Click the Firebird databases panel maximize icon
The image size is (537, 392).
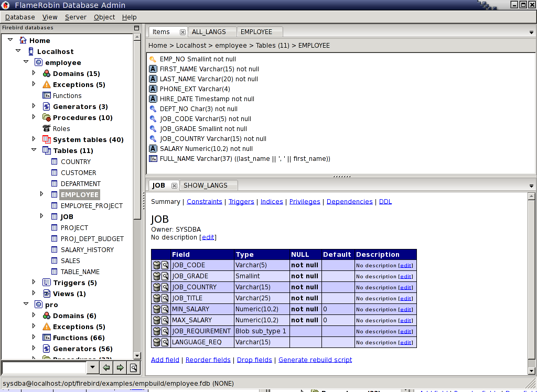click(136, 28)
